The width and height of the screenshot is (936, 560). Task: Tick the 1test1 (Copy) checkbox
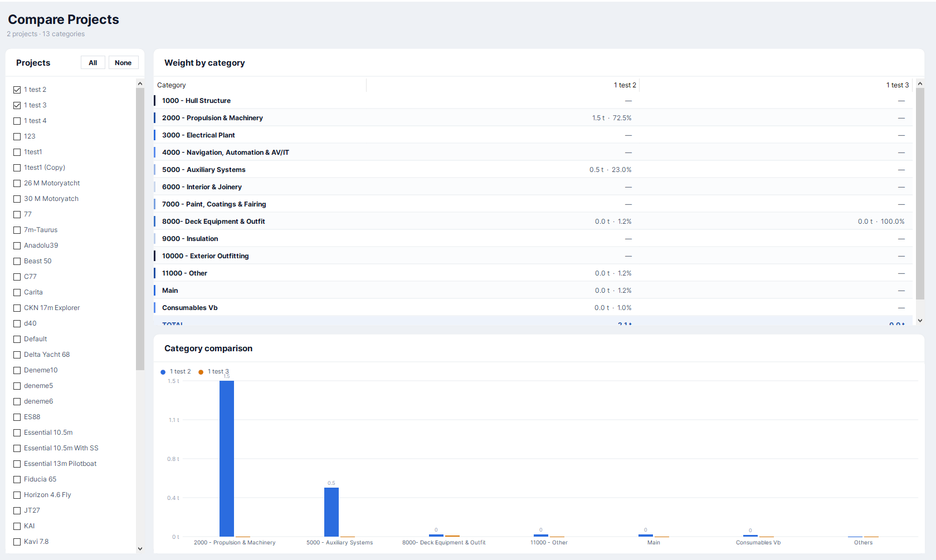(17, 168)
